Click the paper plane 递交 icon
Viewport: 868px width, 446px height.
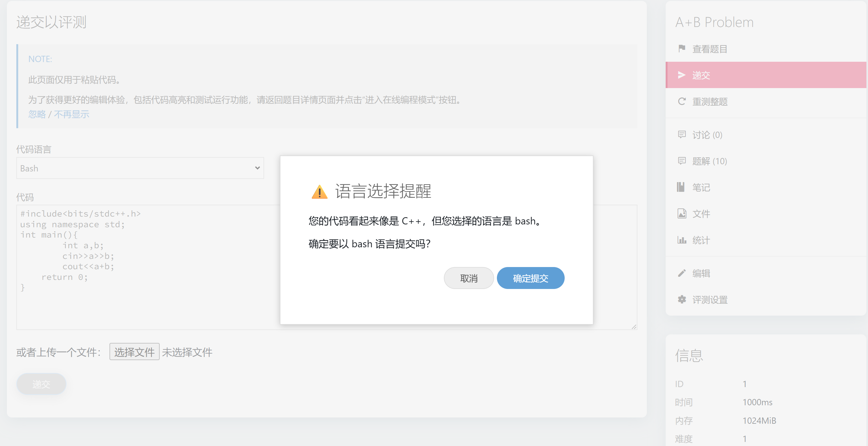coord(682,75)
